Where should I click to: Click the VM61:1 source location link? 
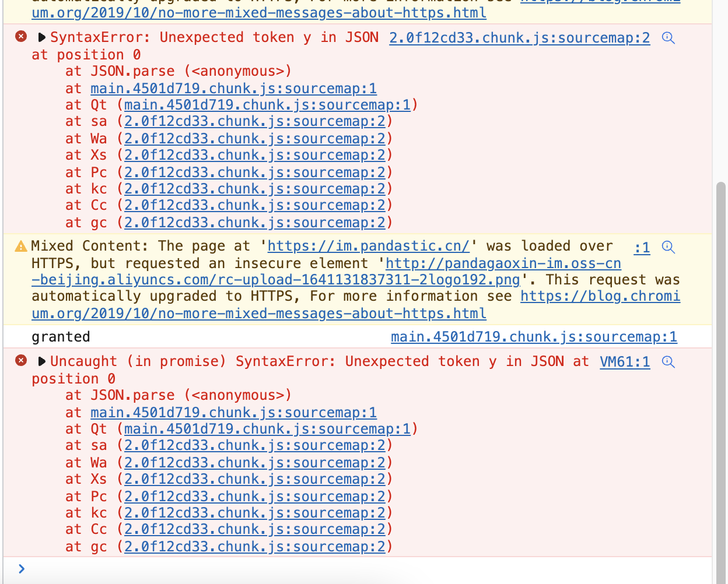pyautogui.click(x=625, y=361)
